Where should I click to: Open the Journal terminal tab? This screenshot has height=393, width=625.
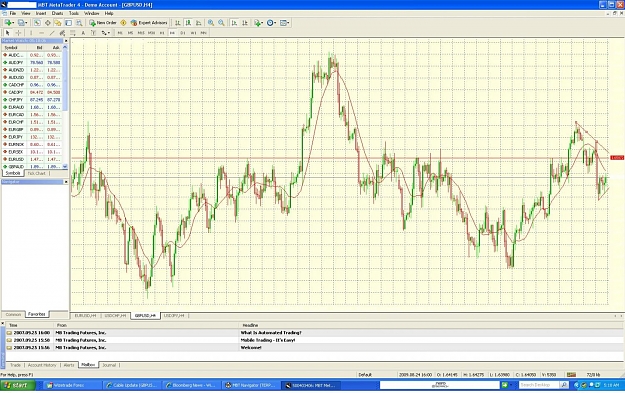[x=109, y=365]
